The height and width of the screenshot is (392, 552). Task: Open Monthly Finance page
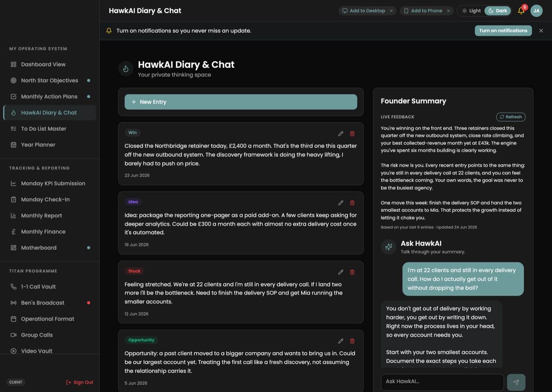tap(50, 232)
